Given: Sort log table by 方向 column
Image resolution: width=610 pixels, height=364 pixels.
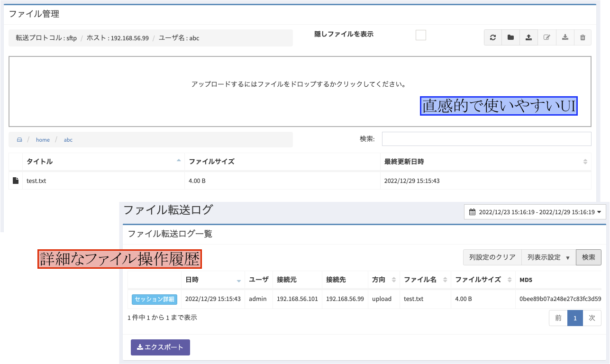Looking at the screenshot, I should [x=383, y=280].
